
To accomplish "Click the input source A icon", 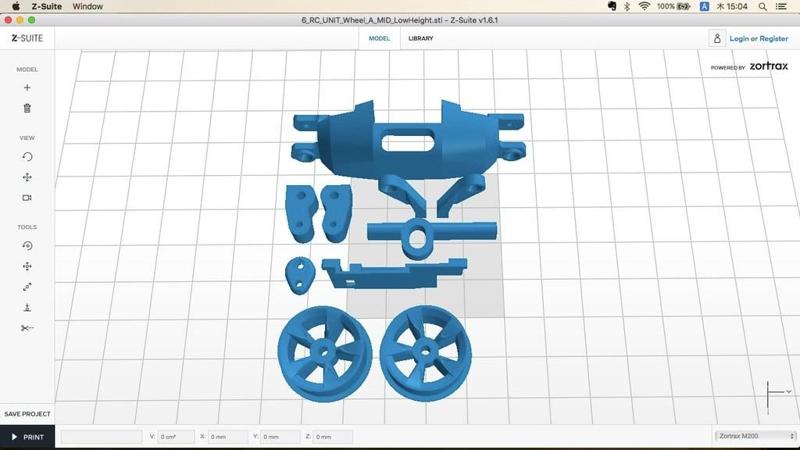I will click(704, 6).
